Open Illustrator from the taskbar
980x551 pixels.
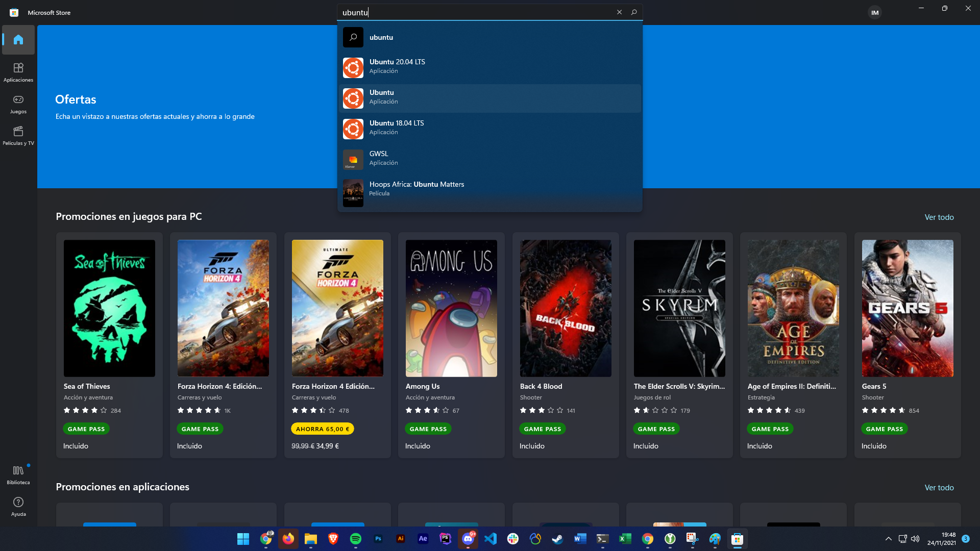(x=401, y=539)
